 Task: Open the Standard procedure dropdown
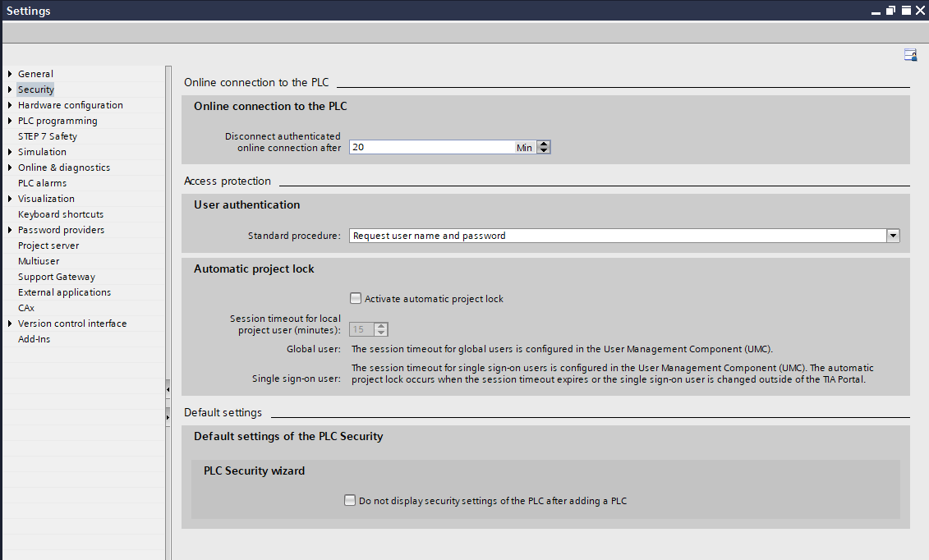click(893, 236)
